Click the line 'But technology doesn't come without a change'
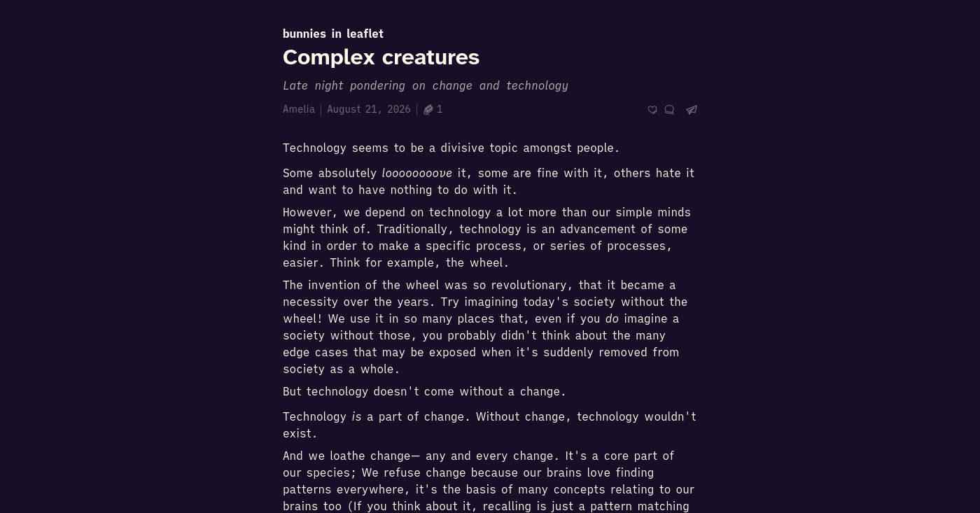 point(424,391)
